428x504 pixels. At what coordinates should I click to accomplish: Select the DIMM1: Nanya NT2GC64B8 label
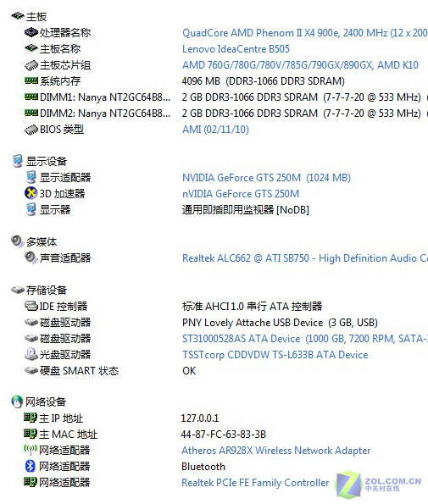(105, 97)
